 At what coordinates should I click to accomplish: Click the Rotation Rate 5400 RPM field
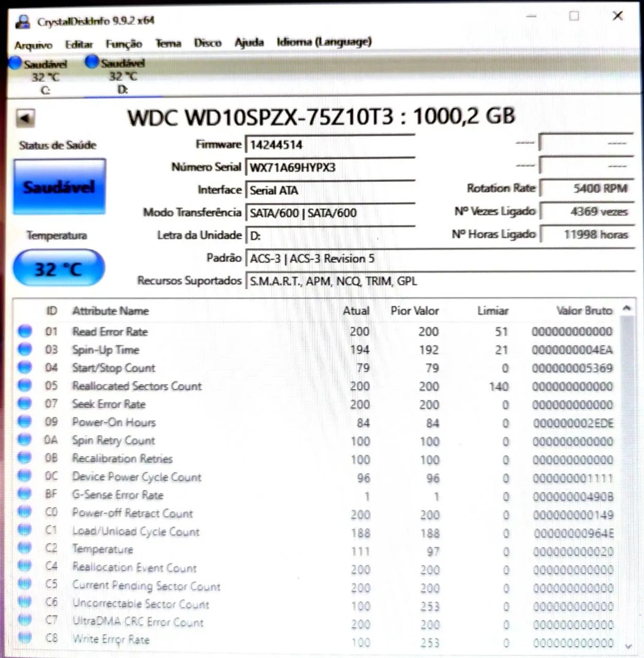[x=587, y=188]
